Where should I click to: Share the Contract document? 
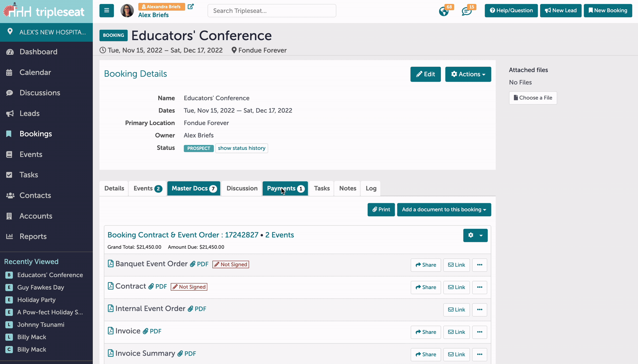click(x=426, y=287)
